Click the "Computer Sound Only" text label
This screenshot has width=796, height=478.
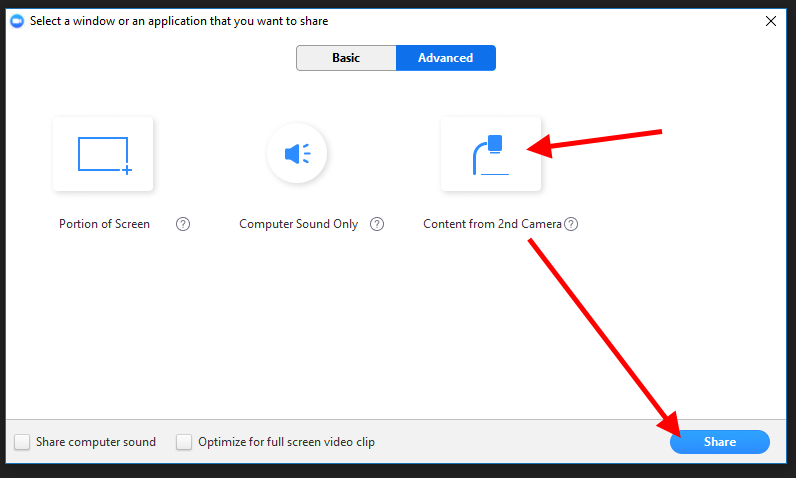click(x=298, y=224)
